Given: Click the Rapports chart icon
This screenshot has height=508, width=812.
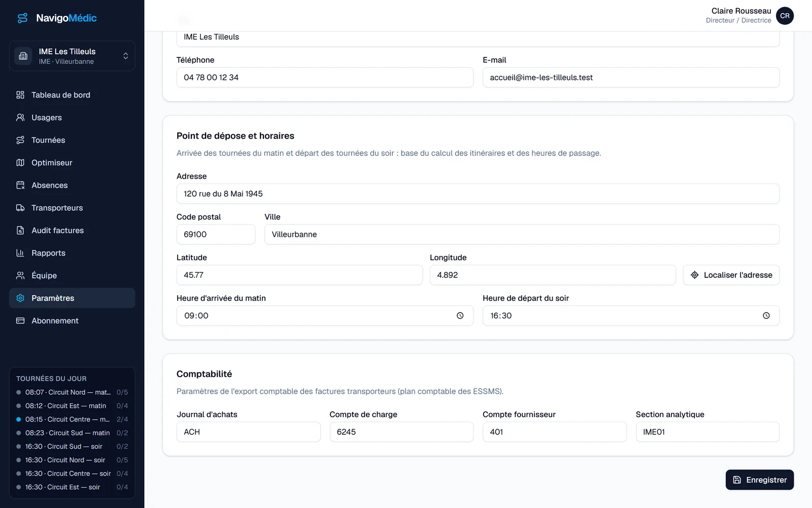Looking at the screenshot, I should click(x=20, y=253).
